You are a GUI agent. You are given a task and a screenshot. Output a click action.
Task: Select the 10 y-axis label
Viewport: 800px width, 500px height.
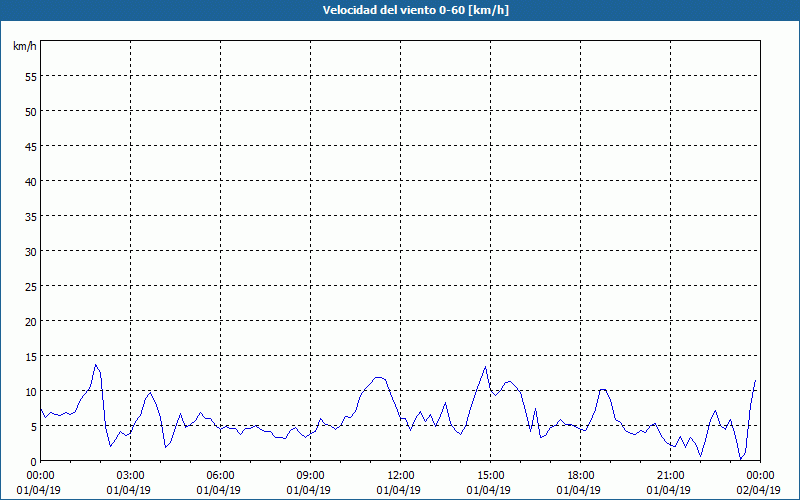click(31, 391)
